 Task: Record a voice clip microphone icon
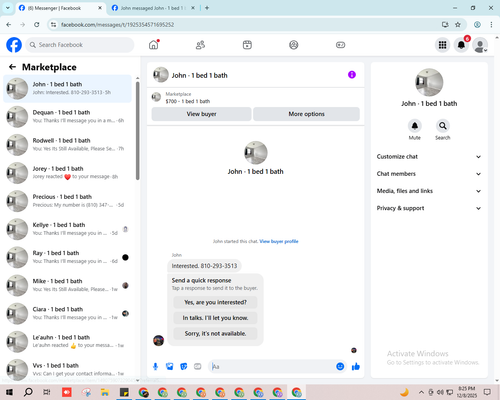(155, 367)
